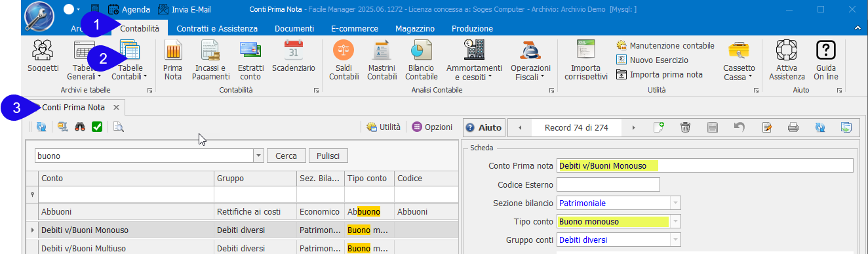Click Importa corrispettivi
The width and height of the screenshot is (868, 254).
click(585, 59)
